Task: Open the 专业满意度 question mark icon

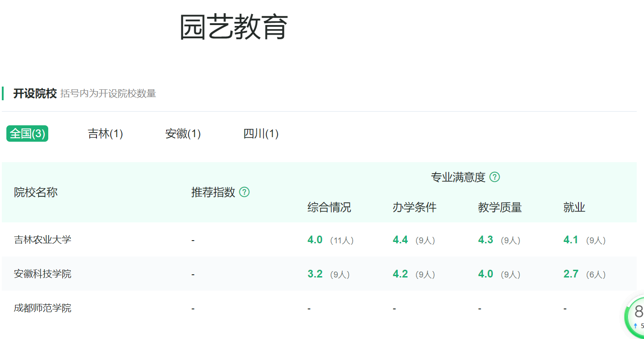Action: (x=496, y=177)
